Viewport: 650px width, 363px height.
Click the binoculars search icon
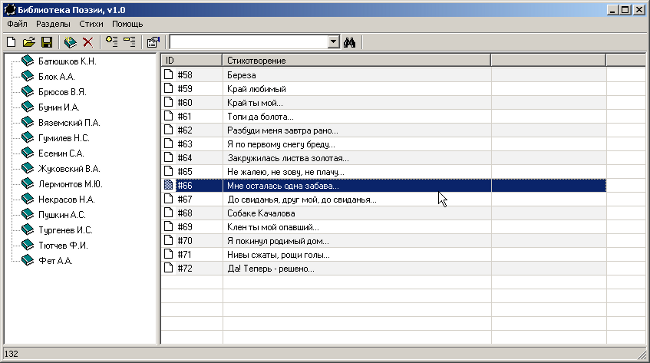click(349, 42)
